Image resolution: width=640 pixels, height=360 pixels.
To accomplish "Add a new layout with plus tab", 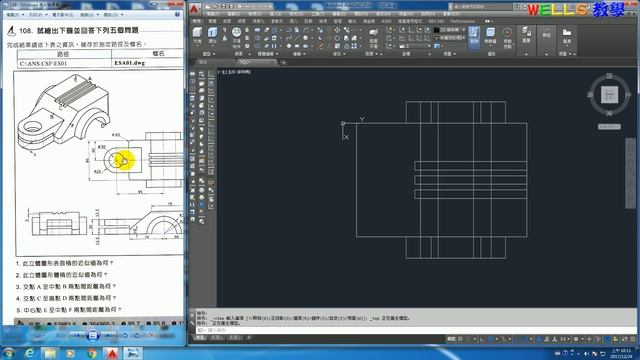I will (x=249, y=338).
